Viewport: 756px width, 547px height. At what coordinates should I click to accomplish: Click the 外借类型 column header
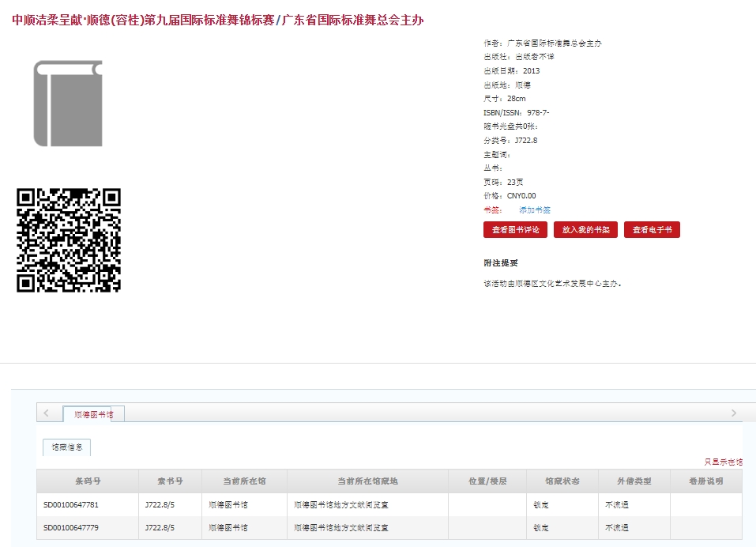[634, 481]
